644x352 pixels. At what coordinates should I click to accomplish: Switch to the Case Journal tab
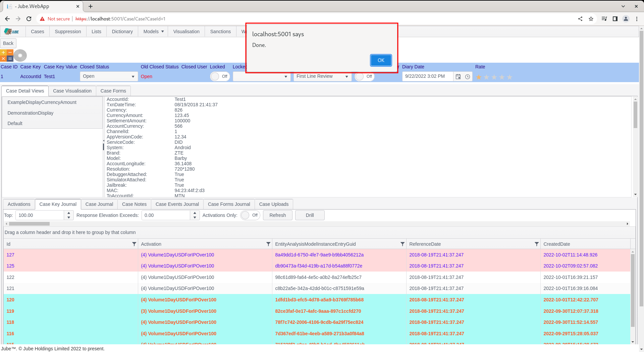click(x=99, y=204)
